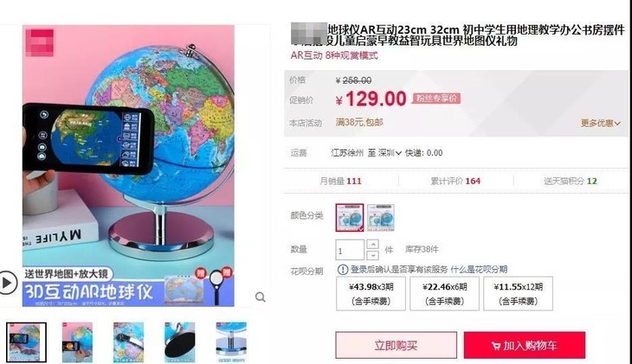Click the info icon beside 花呗分期 notice
Image resolution: width=632 pixels, height=364 pixels.
343,270
